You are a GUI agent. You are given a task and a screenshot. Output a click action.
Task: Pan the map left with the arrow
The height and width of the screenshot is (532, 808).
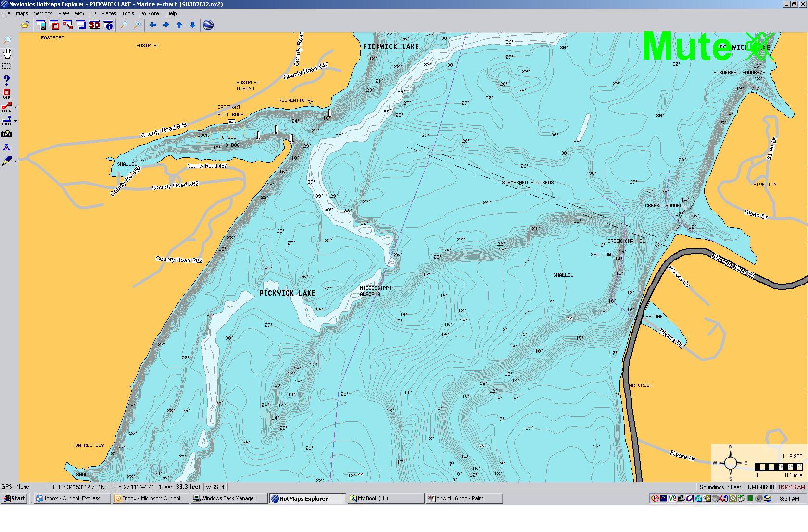[x=152, y=25]
